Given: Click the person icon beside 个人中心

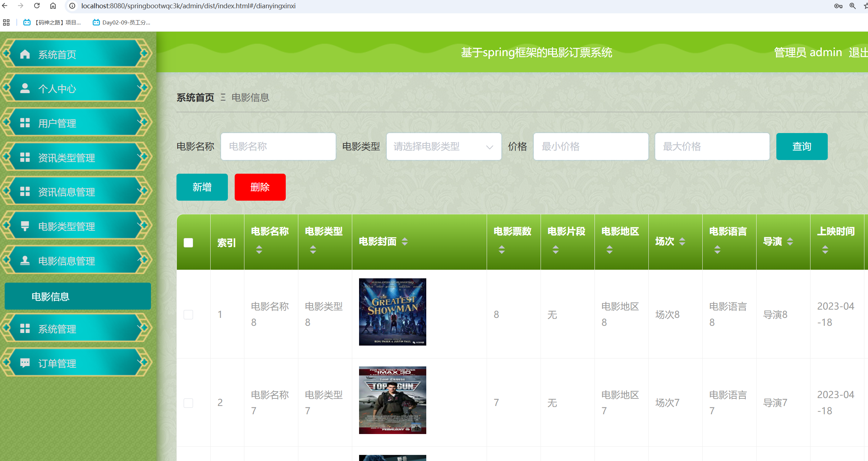Looking at the screenshot, I should click(x=25, y=88).
